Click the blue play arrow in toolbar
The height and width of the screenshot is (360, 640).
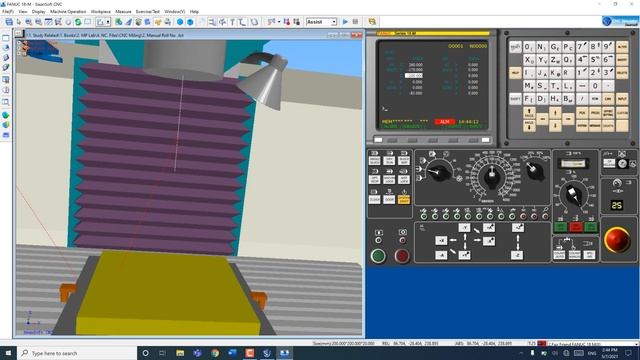click(x=345, y=22)
